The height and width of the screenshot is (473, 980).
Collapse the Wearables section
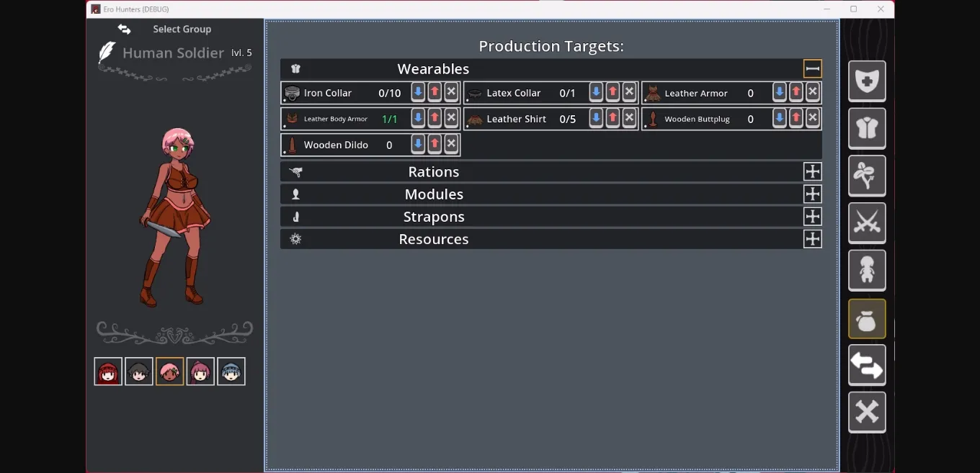tap(812, 69)
